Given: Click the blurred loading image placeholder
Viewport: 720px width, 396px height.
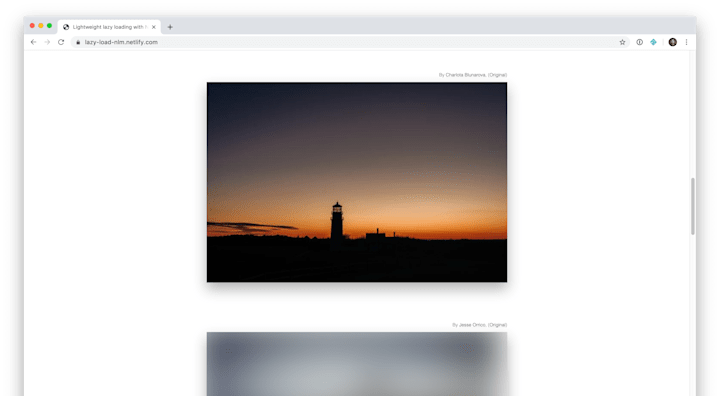Looking at the screenshot, I should pyautogui.click(x=357, y=364).
